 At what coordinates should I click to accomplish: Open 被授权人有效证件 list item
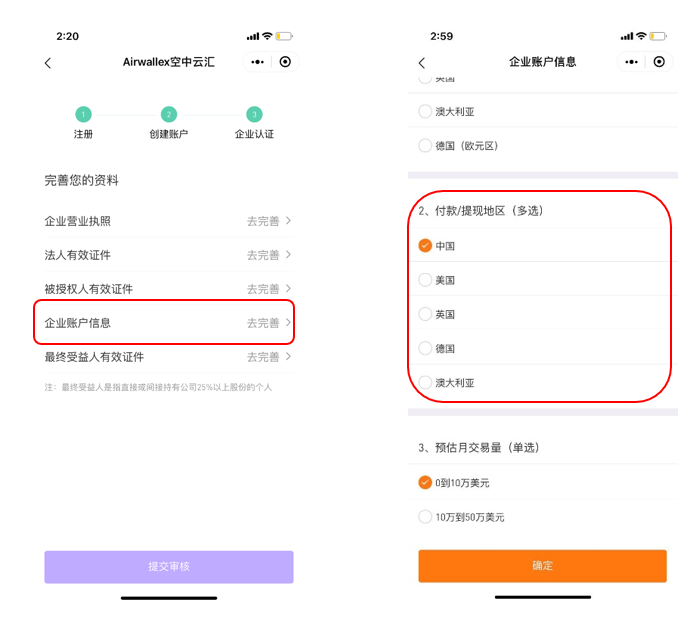165,289
